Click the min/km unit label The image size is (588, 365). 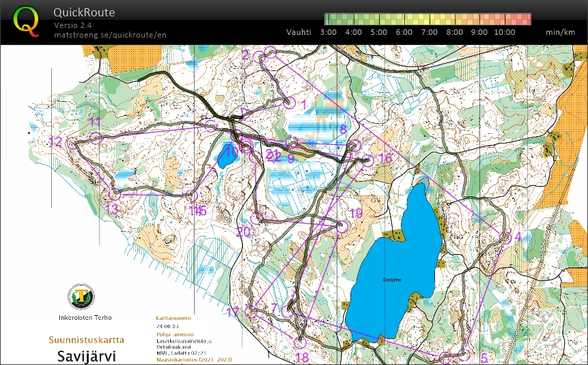tap(558, 32)
